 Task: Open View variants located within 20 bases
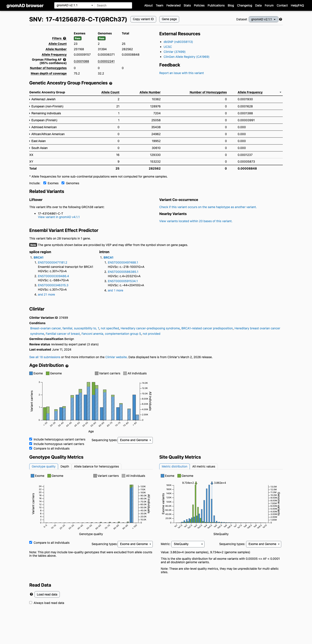[x=196, y=221]
